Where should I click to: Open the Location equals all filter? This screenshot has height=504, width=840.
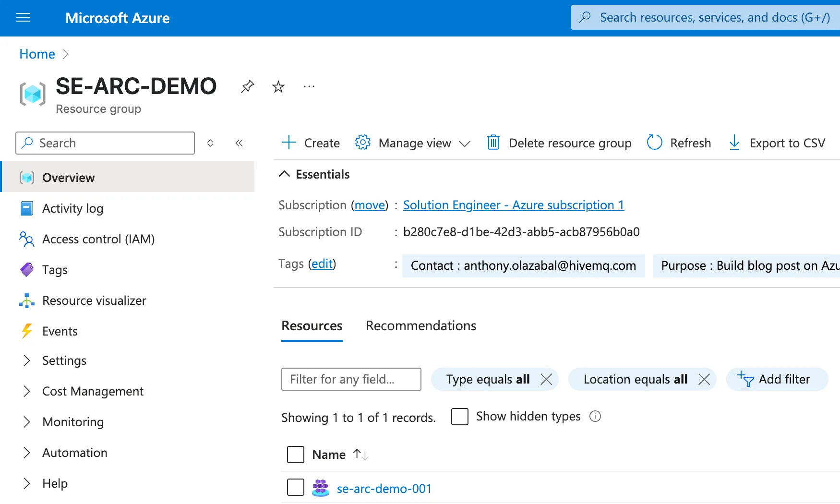636,379
